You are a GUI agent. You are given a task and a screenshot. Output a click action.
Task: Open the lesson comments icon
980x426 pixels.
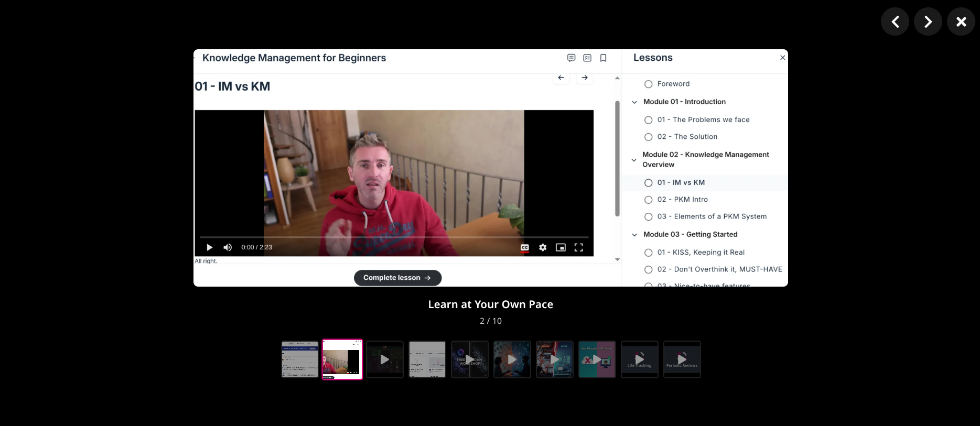[571, 58]
